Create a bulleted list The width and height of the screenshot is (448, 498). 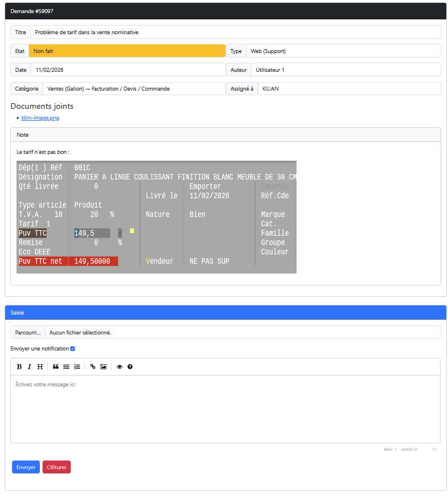point(66,366)
